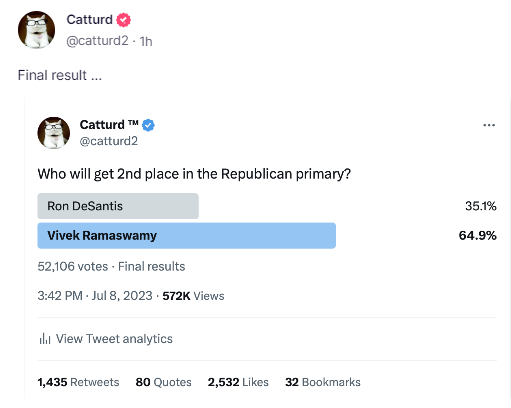Image resolution: width=511 pixels, height=408 pixels.
Task: Click the quoted tweet's @catturd2 handle
Action: pyautogui.click(x=109, y=141)
